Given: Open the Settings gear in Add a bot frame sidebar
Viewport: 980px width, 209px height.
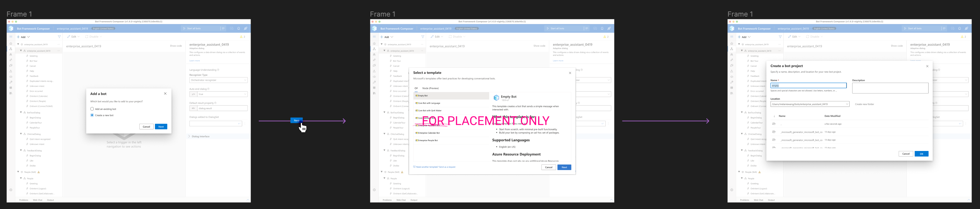Looking at the screenshot, I should [x=11, y=190].
